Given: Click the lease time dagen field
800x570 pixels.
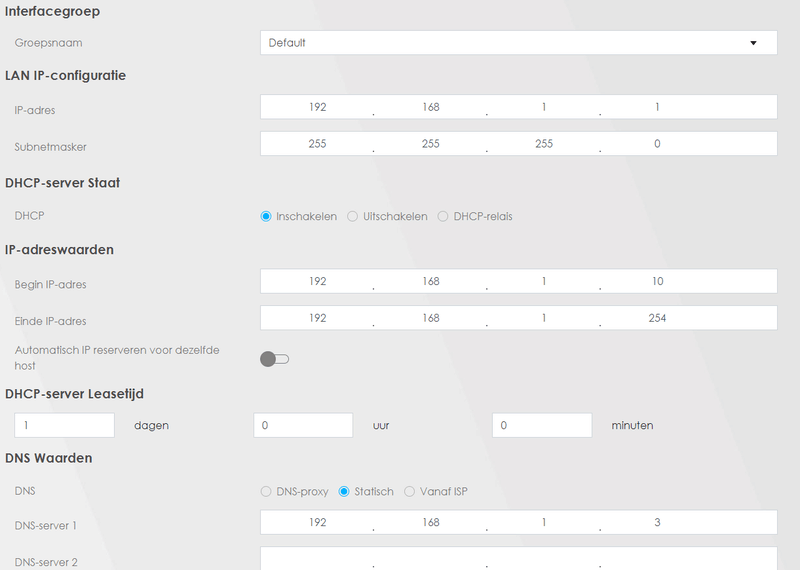Looking at the screenshot, I should (64, 425).
